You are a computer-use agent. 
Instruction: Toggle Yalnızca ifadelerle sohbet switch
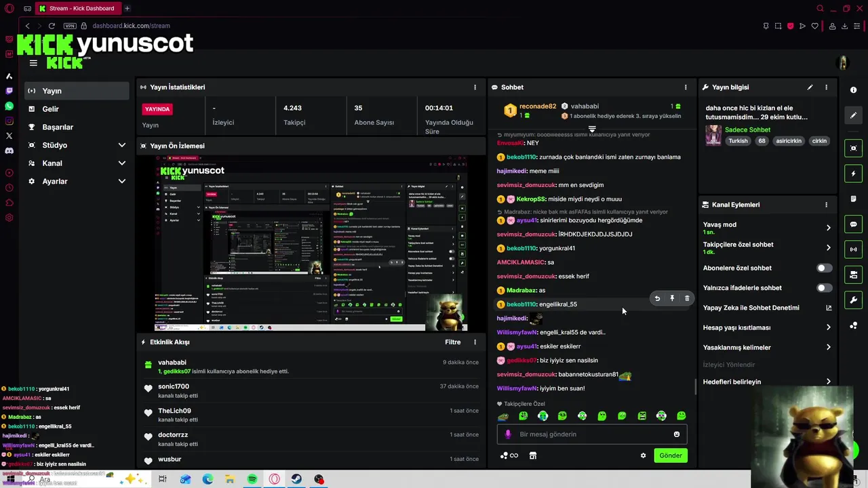click(x=824, y=288)
